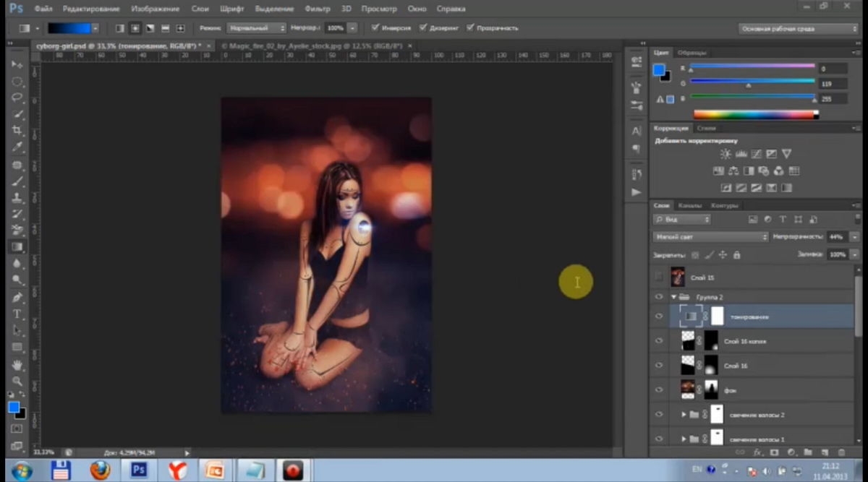Select the Clone Stamp tool
The height and width of the screenshot is (482, 868).
17,197
